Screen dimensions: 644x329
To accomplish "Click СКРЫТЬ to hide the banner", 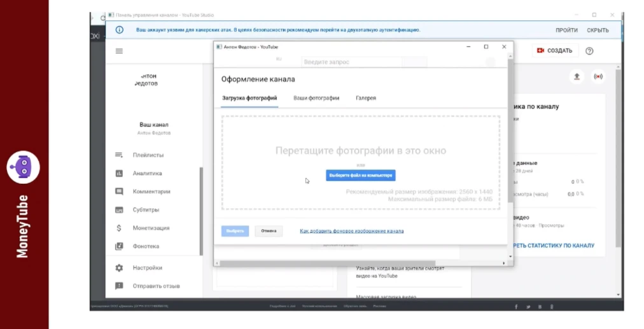I will 598,30.
